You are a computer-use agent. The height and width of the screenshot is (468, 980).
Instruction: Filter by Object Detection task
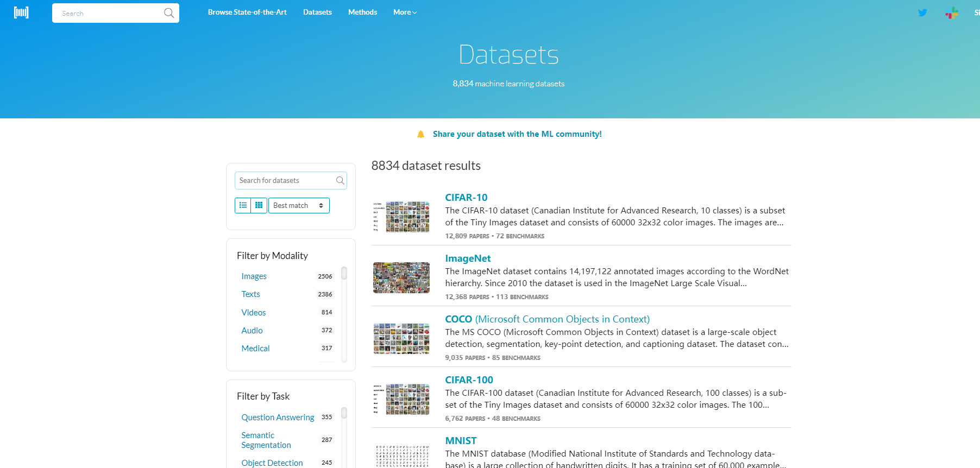coord(272,463)
